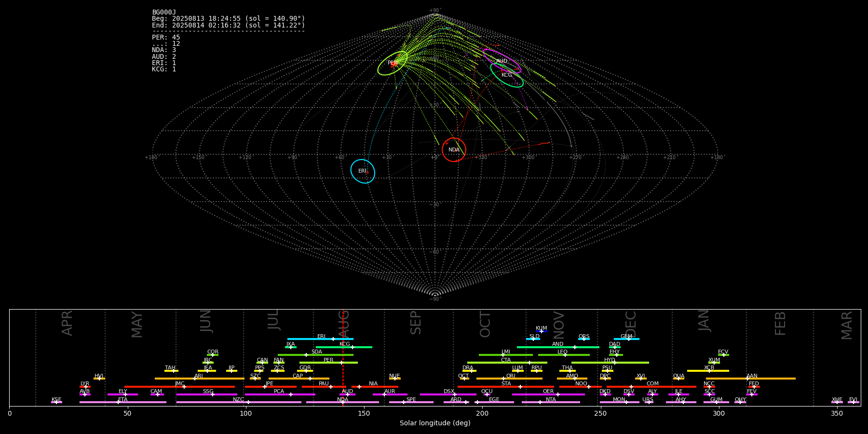Click the red dashed current solar longitude line
Viewport: 868px width, 434px height.
[343, 357]
